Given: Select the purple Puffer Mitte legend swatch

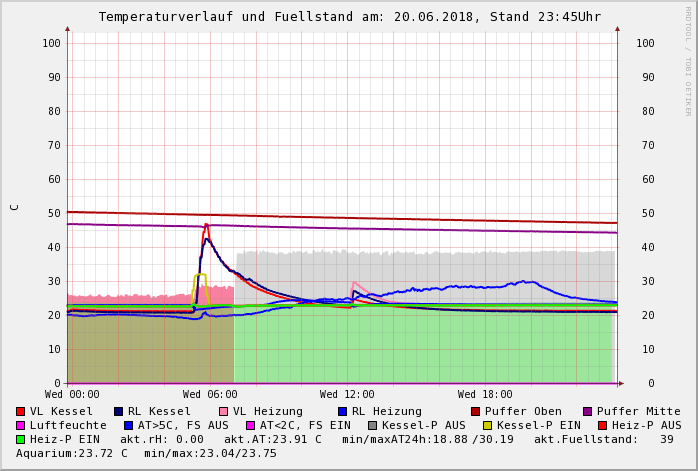Looking at the screenshot, I should (588, 411).
